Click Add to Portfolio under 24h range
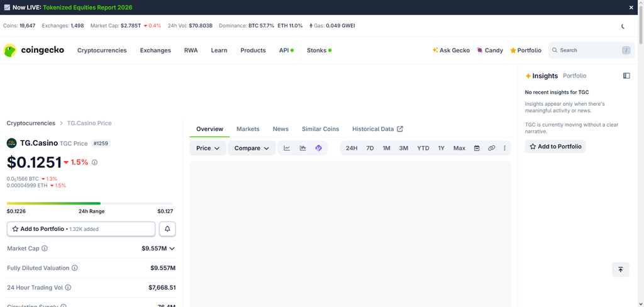 pyautogui.click(x=81, y=229)
